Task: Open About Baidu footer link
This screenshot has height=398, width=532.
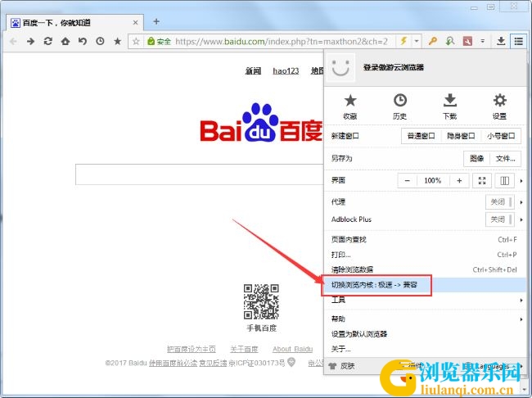Action: 292,349
